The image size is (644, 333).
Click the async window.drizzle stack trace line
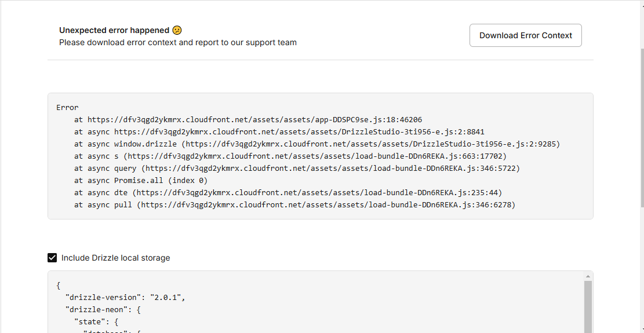(x=317, y=144)
